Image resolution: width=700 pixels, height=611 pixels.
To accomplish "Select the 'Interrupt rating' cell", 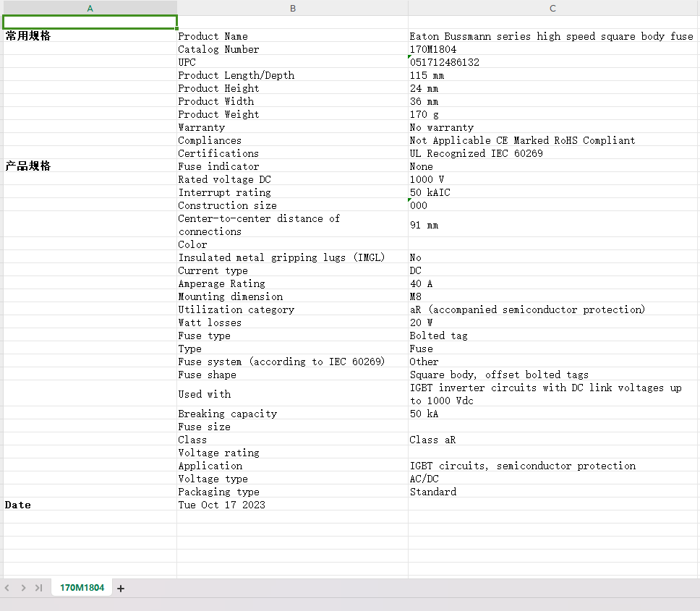I will [292, 192].
